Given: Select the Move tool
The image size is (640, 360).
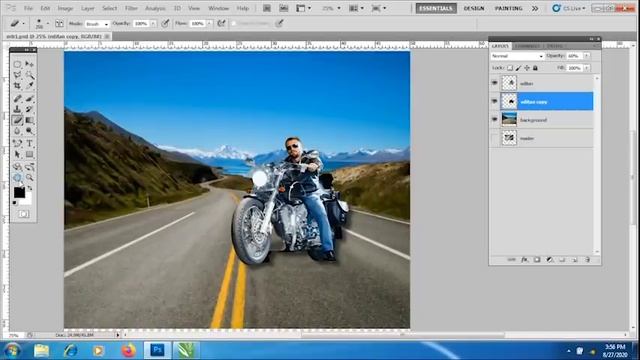Looking at the screenshot, I should tap(29, 64).
